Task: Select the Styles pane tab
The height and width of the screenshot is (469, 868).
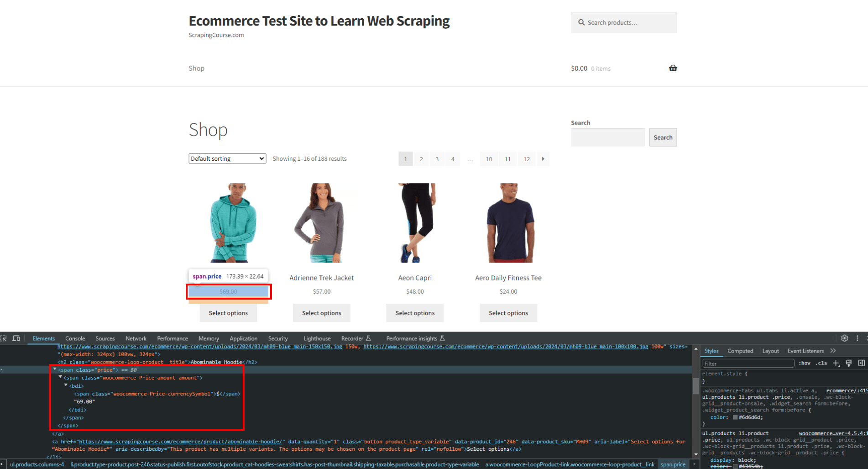Action: [711, 351]
